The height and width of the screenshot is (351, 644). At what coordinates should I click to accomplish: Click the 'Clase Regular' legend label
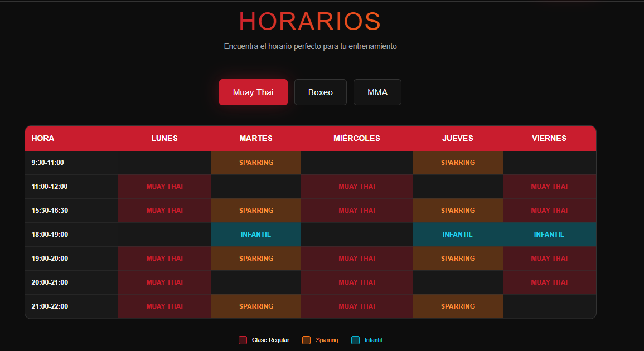pyautogui.click(x=270, y=340)
